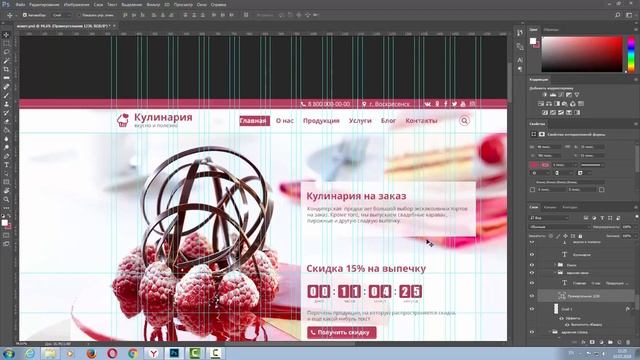Select the Clone Stamp tool
This screenshot has height=360, width=640.
6,104
